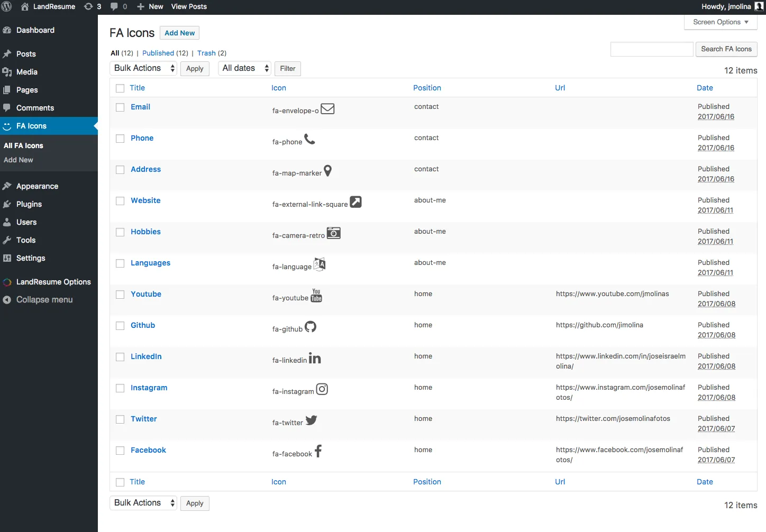Viewport: 766px width, 532px height.
Task: Click the WordPress logo in admin bar
Action: point(7,7)
